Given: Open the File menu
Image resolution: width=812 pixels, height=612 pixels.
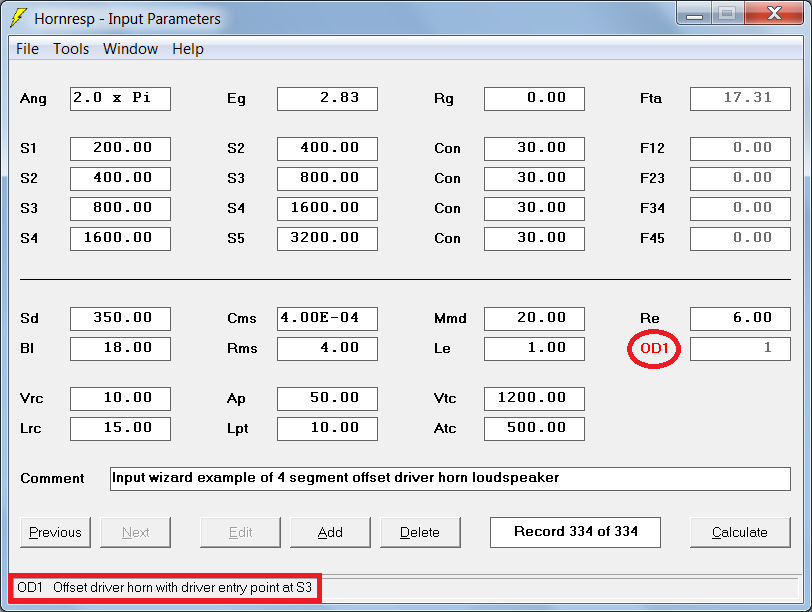Looking at the screenshot, I should pyautogui.click(x=27, y=49).
